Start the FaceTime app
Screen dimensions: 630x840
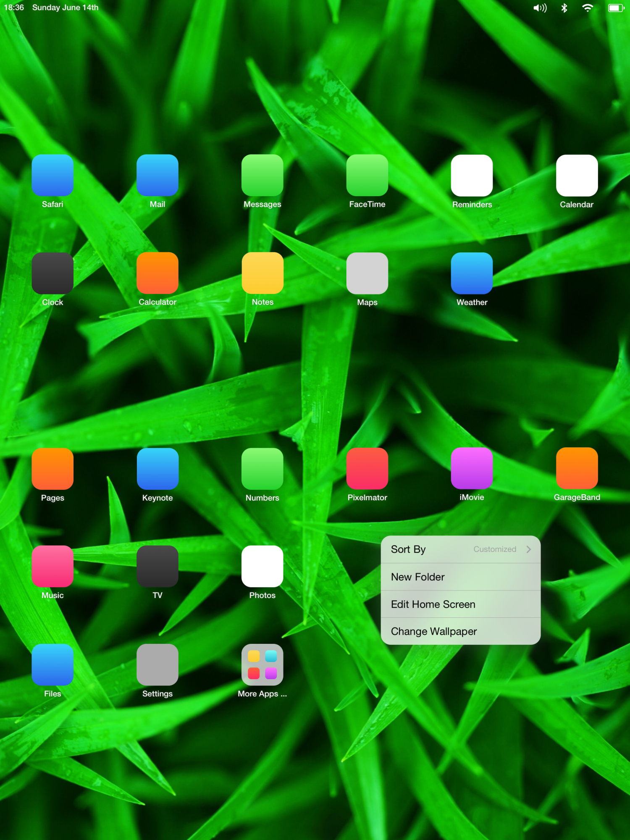[367, 175]
